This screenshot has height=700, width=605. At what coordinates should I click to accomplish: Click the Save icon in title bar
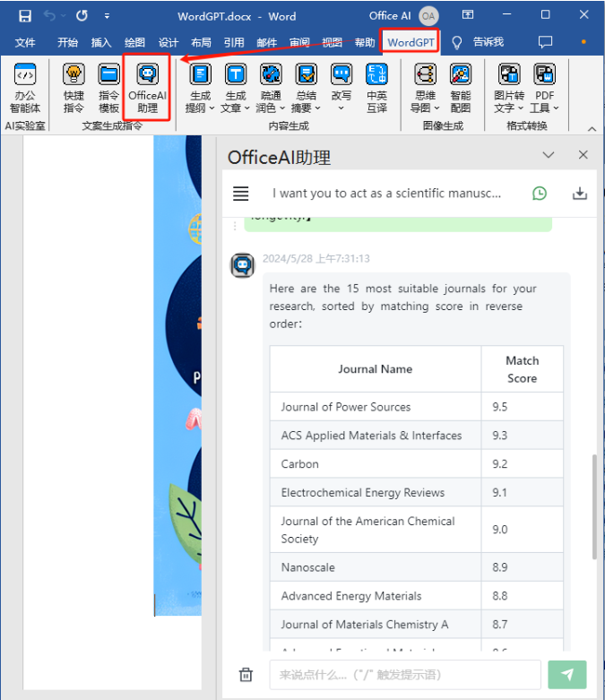tap(25, 16)
